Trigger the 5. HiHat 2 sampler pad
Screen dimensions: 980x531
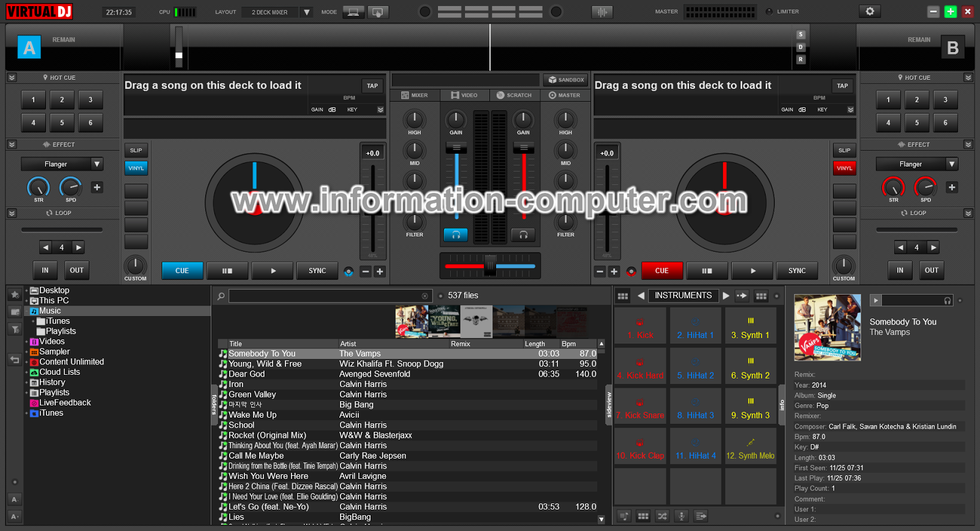click(x=695, y=366)
